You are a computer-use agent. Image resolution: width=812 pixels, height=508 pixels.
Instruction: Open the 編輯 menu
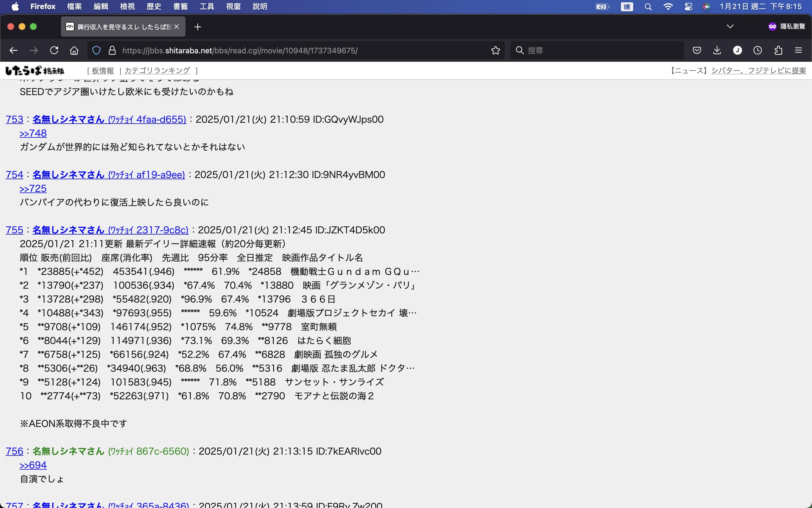[101, 7]
